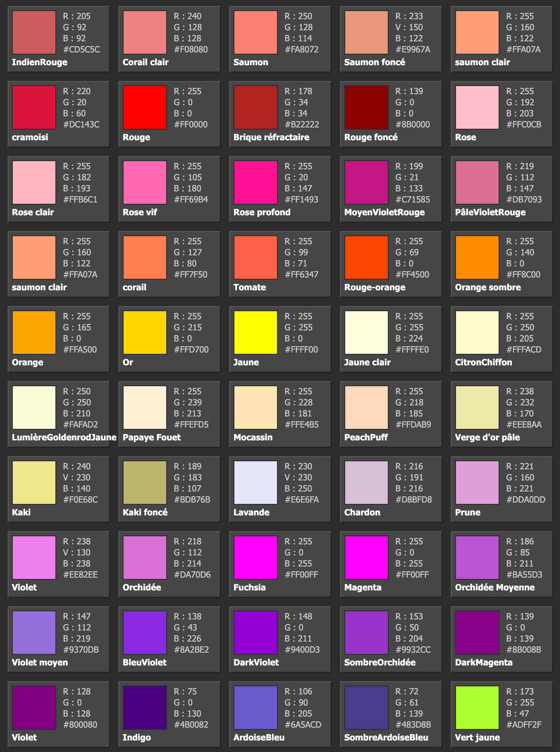Choose the Kaki foncé color swatch
Image resolution: width=560 pixels, height=752 pixels.
tap(145, 483)
